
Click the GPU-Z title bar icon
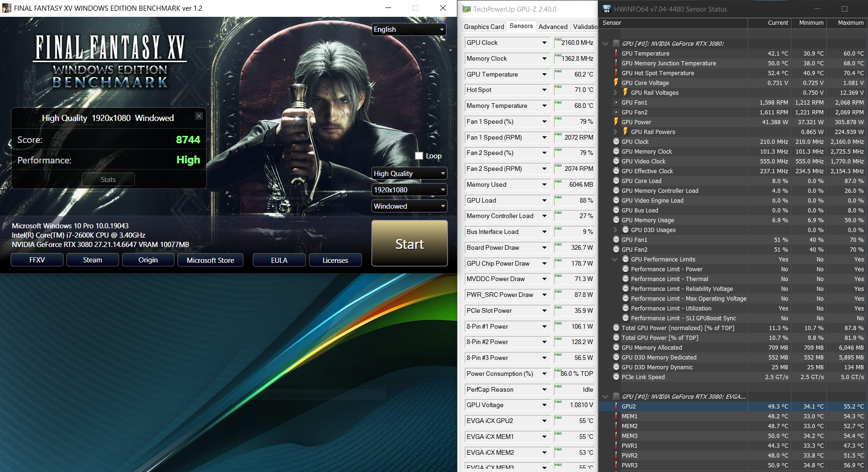tap(466, 9)
